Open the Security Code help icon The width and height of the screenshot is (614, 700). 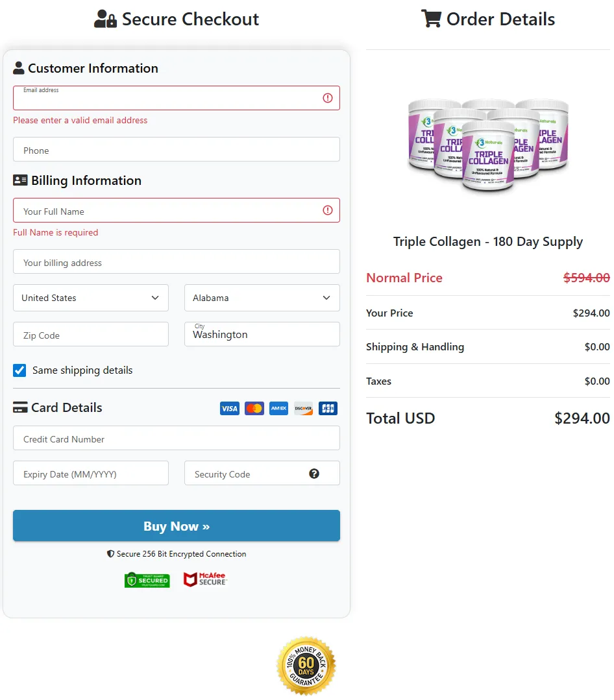[x=314, y=474]
